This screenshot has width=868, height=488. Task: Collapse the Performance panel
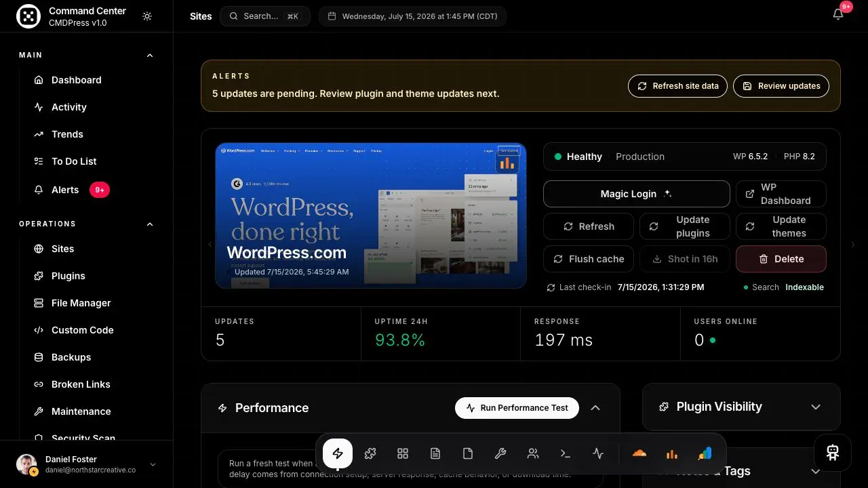(595, 408)
